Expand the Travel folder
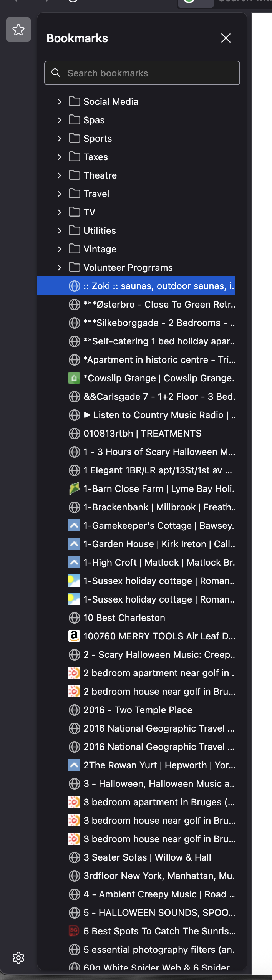This screenshot has height=980, width=272. pos(59,194)
